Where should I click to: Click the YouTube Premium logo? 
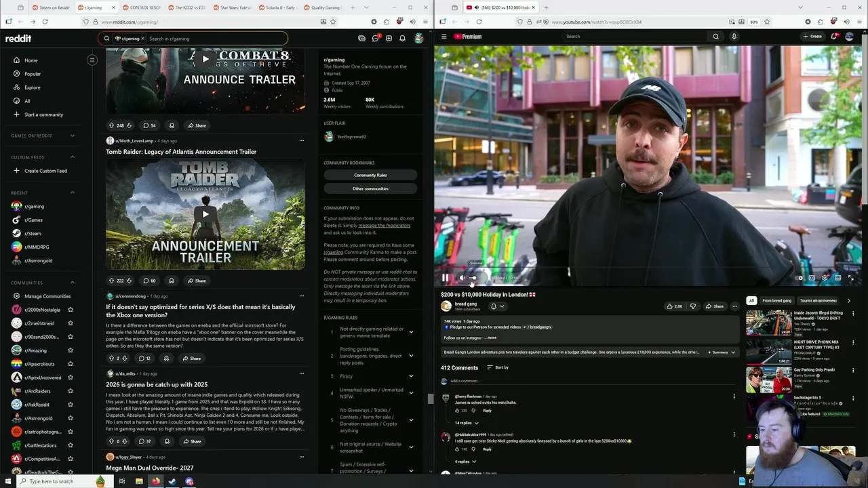pos(468,37)
